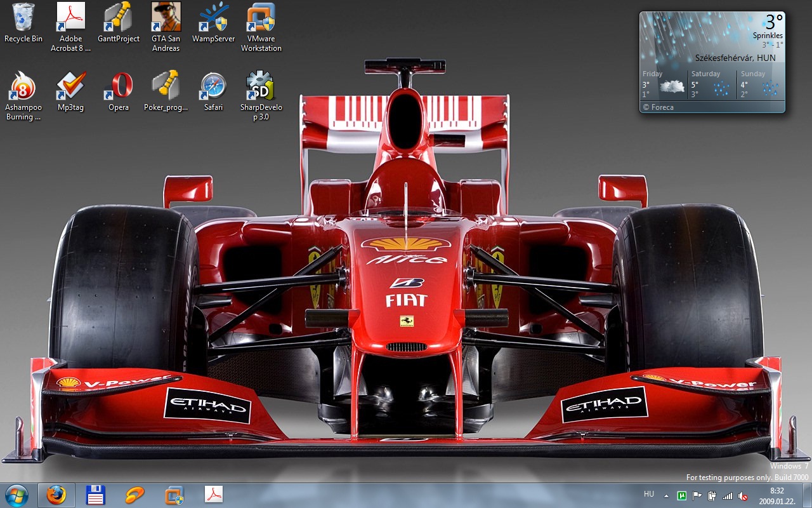Click the muted volume speaker icon
The height and width of the screenshot is (508, 812).
pyautogui.click(x=743, y=496)
